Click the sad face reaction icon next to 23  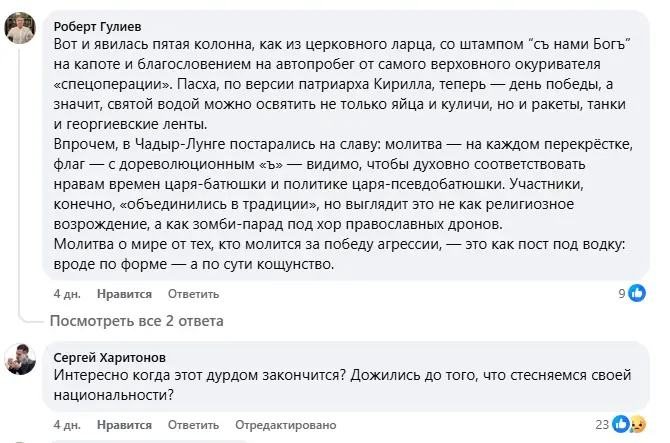(x=638, y=424)
